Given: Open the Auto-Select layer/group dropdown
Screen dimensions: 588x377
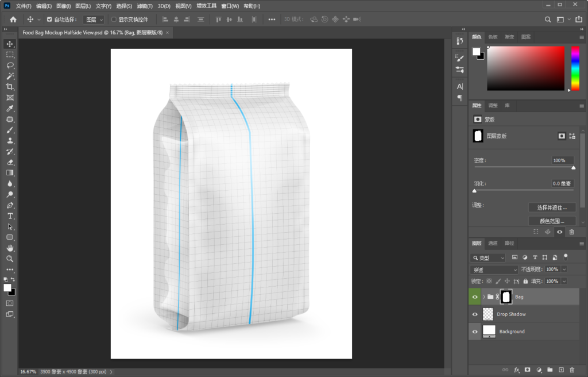Looking at the screenshot, I should [94, 20].
